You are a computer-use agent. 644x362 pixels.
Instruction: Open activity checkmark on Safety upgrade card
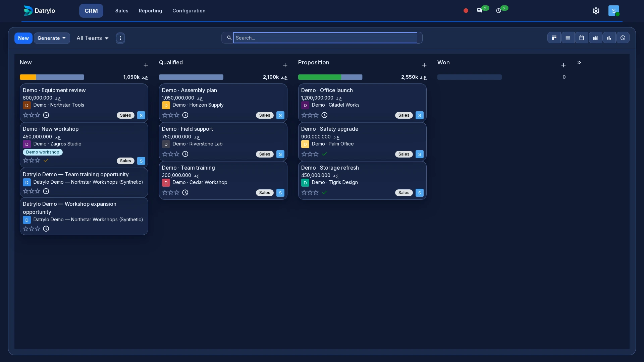tap(324, 154)
